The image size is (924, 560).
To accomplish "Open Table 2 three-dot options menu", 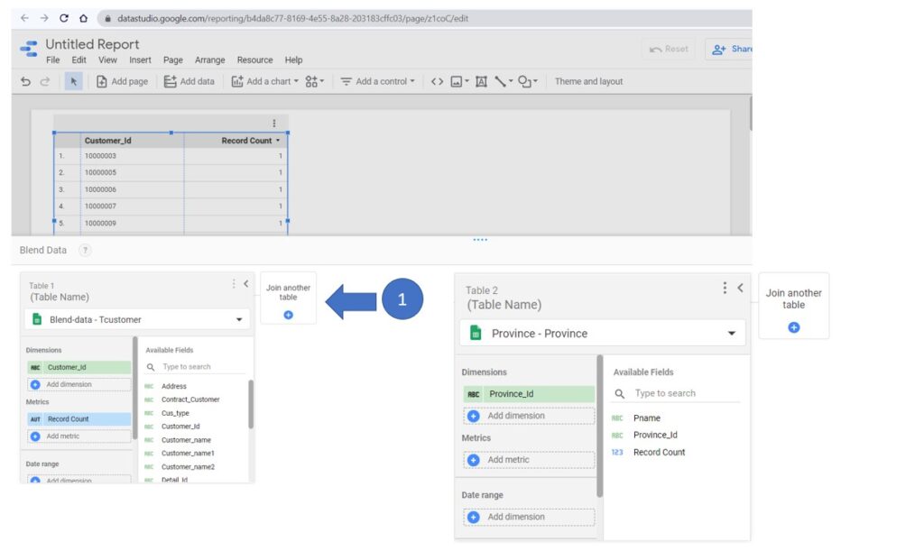I will click(725, 288).
